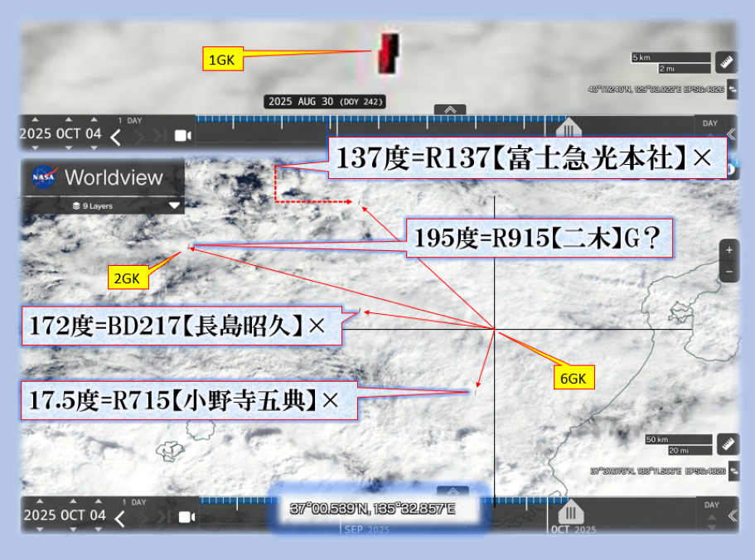Expand the 9 Layers dropdown
Image resolution: width=755 pixels, height=560 pixels.
[174, 205]
